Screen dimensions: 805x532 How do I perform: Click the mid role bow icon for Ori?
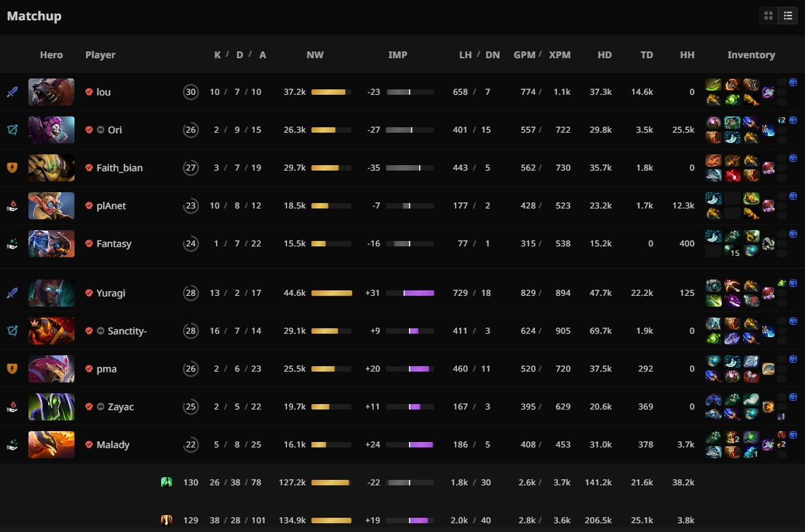(12, 130)
